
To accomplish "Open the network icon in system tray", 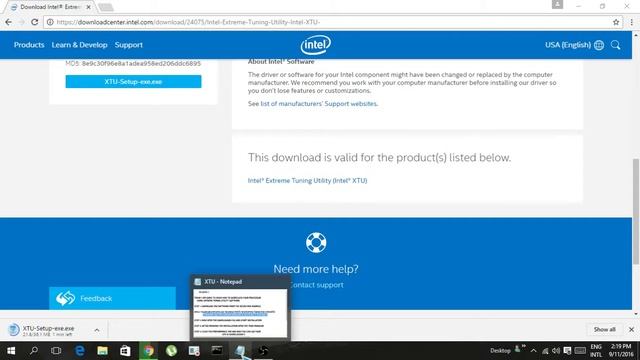I will pyautogui.click(x=545, y=351).
